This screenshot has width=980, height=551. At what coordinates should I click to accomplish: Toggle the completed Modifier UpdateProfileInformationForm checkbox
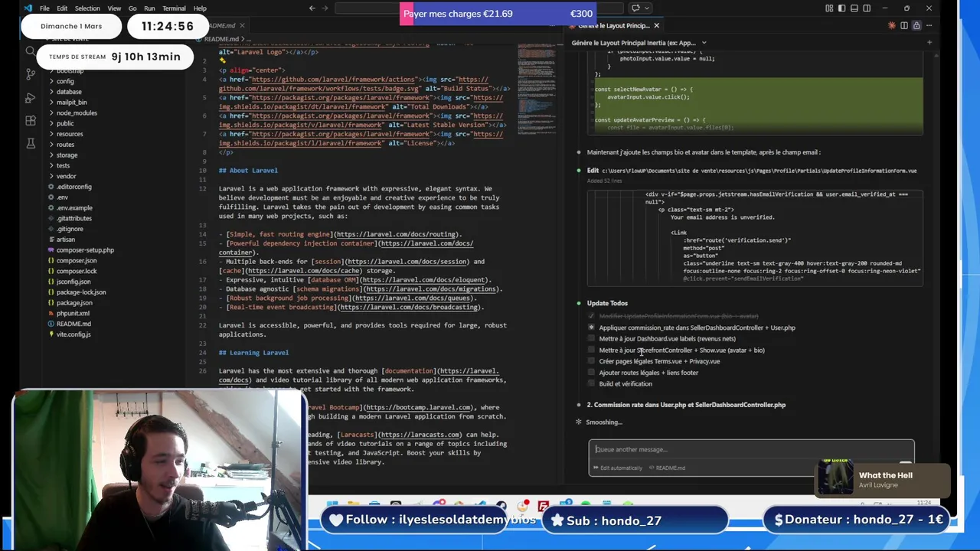pyautogui.click(x=591, y=316)
